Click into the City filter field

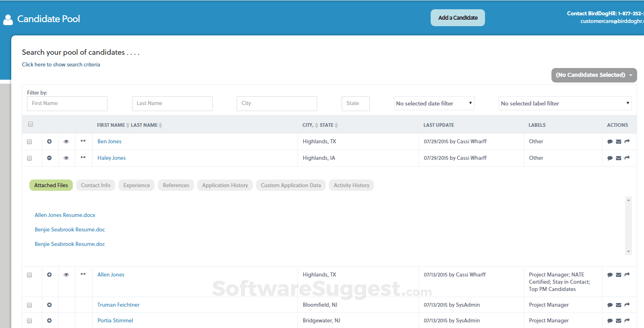[277, 103]
